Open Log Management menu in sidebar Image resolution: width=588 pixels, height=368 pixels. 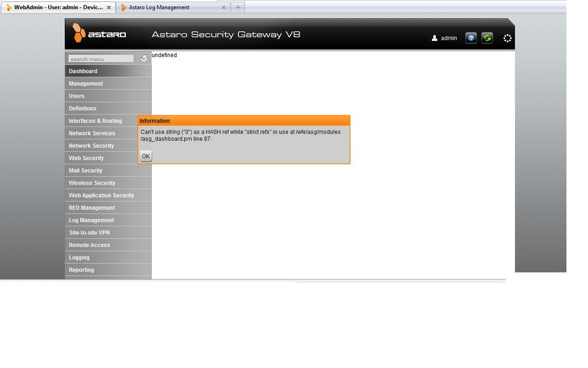pyautogui.click(x=108, y=220)
